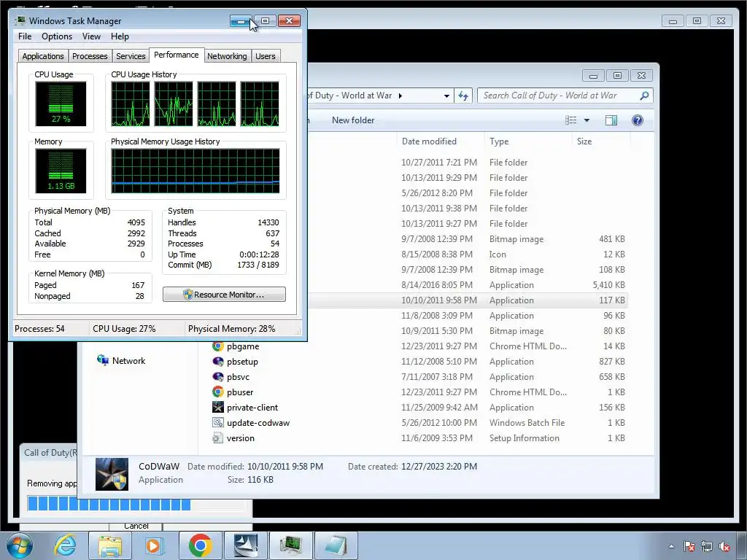The width and height of the screenshot is (747, 560).
Task: Click the Processes: 54 status bar entry
Action: coord(39,329)
